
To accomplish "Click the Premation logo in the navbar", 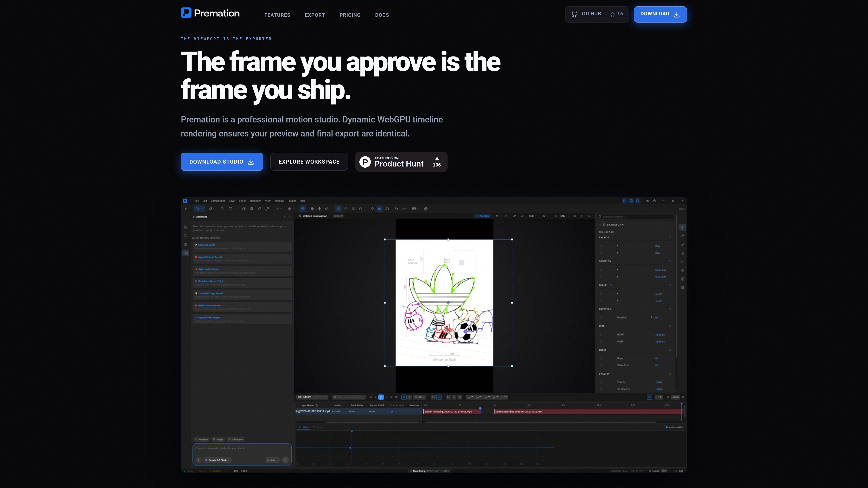I will point(210,13).
